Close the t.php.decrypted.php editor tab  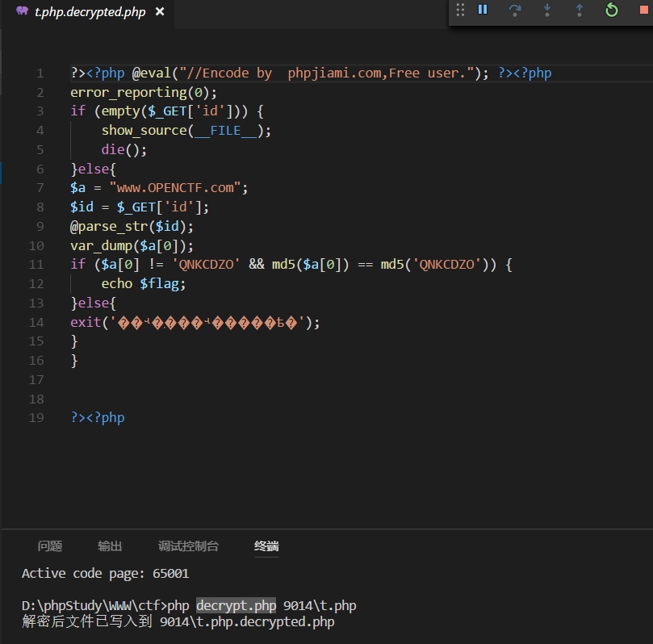[160, 11]
